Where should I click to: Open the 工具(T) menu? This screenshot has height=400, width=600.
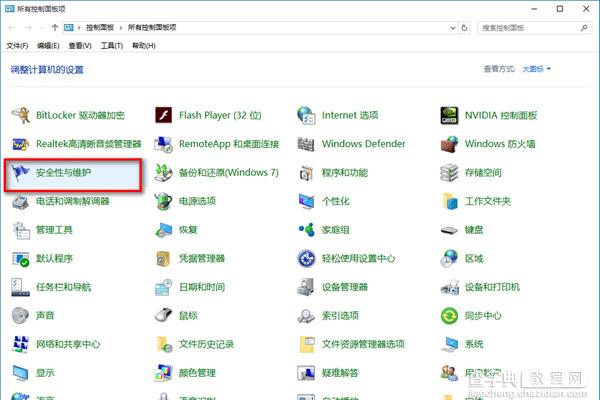tap(112, 46)
